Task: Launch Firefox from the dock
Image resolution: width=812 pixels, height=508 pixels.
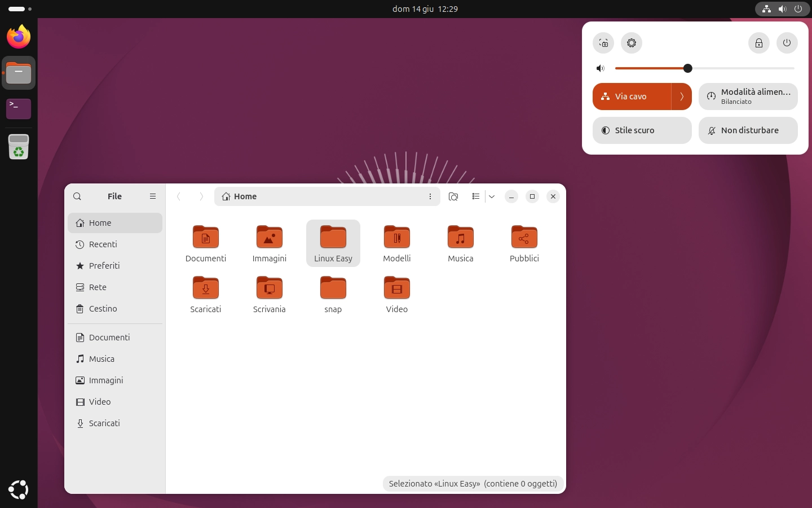Action: [19, 37]
